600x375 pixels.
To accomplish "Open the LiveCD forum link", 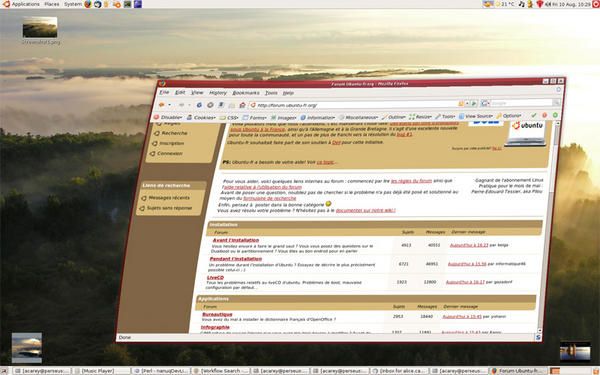I will click(x=215, y=277).
